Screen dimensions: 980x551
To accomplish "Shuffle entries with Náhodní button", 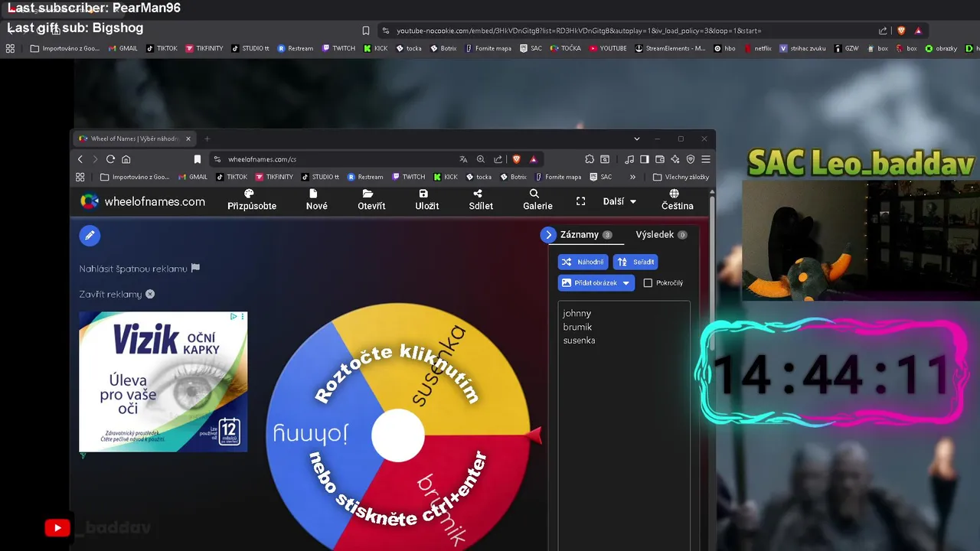I will 583,262.
